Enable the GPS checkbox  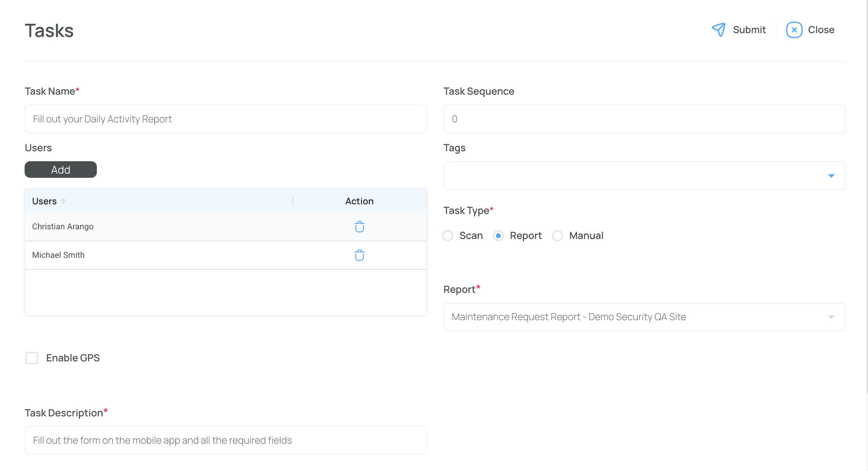click(x=32, y=358)
